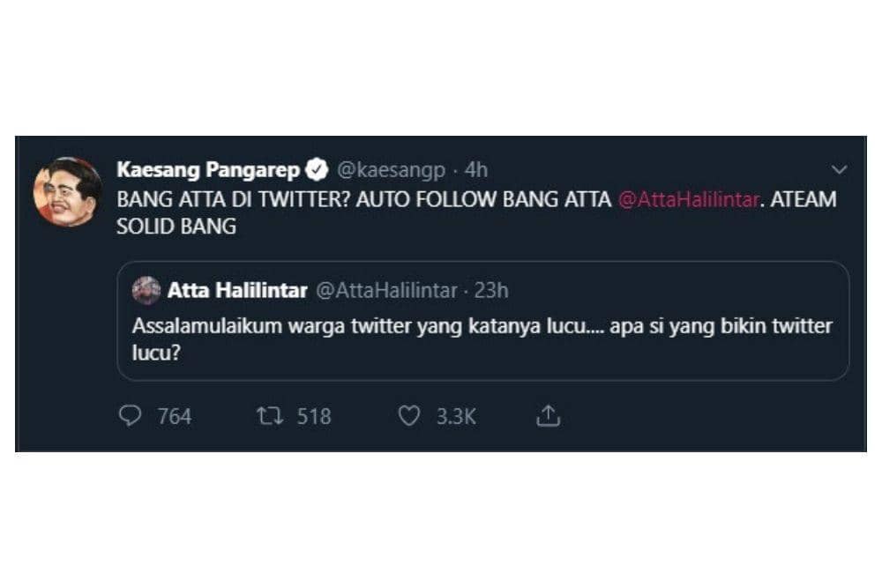
Task: Click Kaesang Pangarep's verified badge
Action: click(316, 168)
